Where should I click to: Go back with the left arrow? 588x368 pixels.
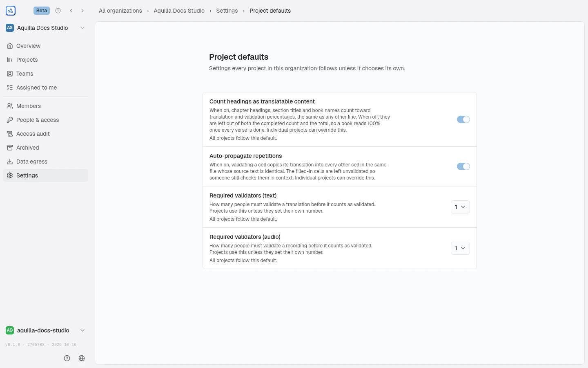(71, 11)
